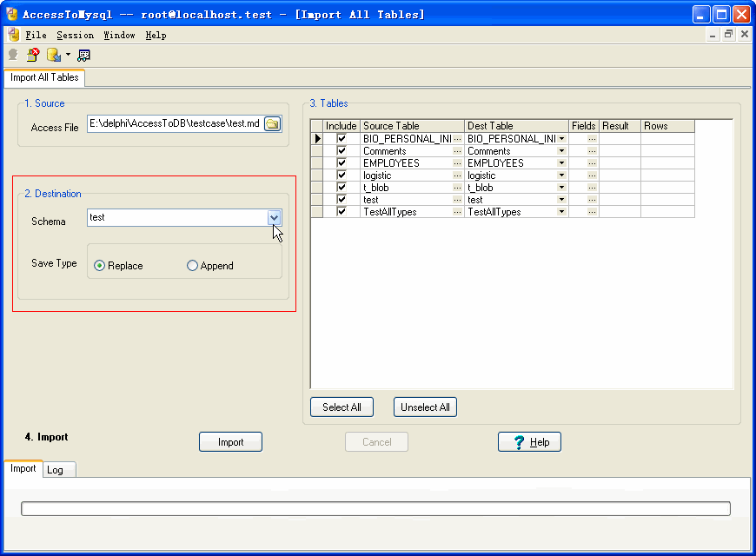
Task: Uncheck Include for logistic table
Action: tap(342, 175)
